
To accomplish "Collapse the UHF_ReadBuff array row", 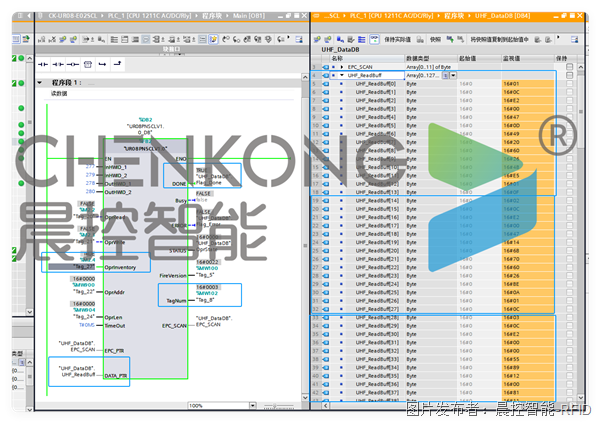I will [x=342, y=75].
